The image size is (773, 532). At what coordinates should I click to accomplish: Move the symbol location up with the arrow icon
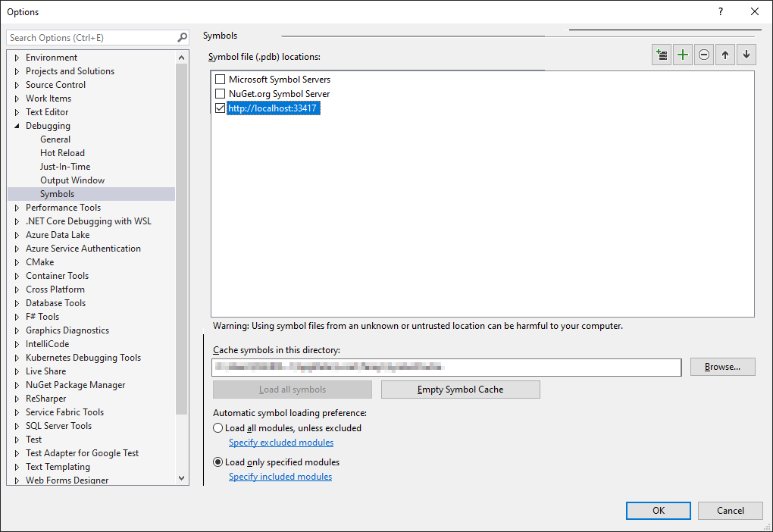(x=725, y=55)
